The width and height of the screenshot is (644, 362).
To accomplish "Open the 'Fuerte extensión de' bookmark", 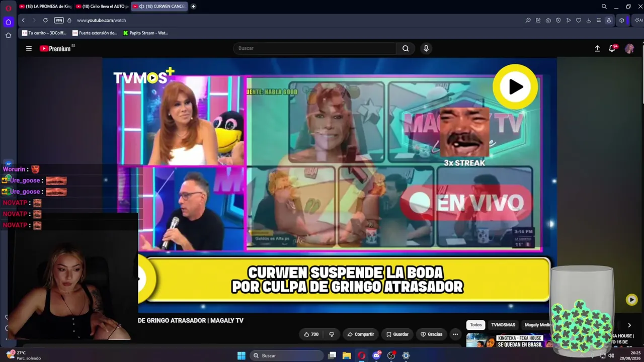I will [x=95, y=33].
